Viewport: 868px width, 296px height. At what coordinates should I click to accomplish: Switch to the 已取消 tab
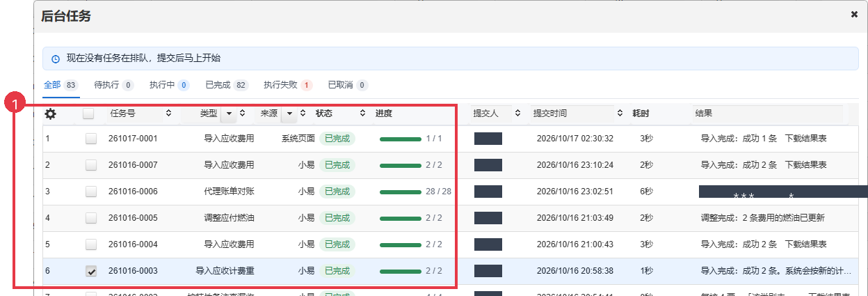coord(348,85)
